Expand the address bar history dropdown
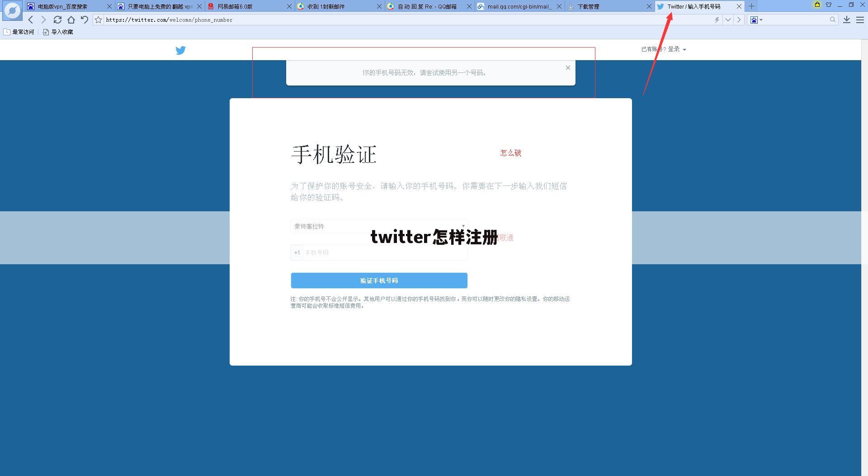Image resolution: width=868 pixels, height=476 pixels. pos(728,20)
